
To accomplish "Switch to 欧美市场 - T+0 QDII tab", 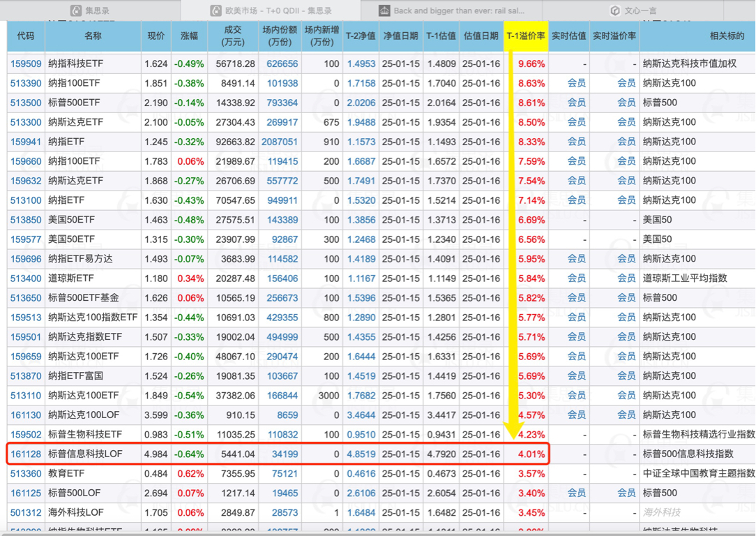I will 271,10.
